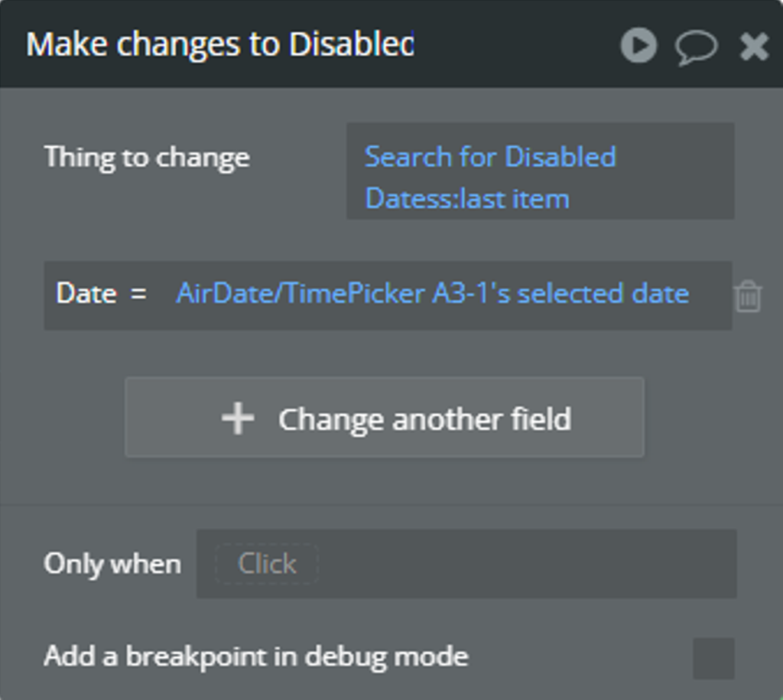Click the equals sign in Date row
783x700 pixels.
pyautogui.click(x=138, y=293)
